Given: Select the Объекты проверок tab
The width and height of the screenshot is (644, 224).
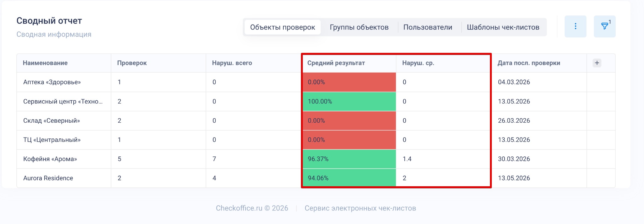Looking at the screenshot, I should point(282,27).
